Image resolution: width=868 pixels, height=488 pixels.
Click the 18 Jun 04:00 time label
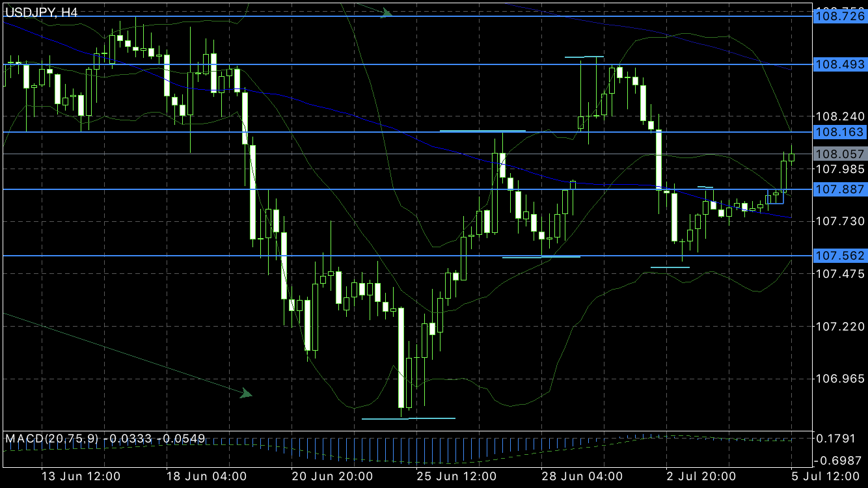coord(206,476)
